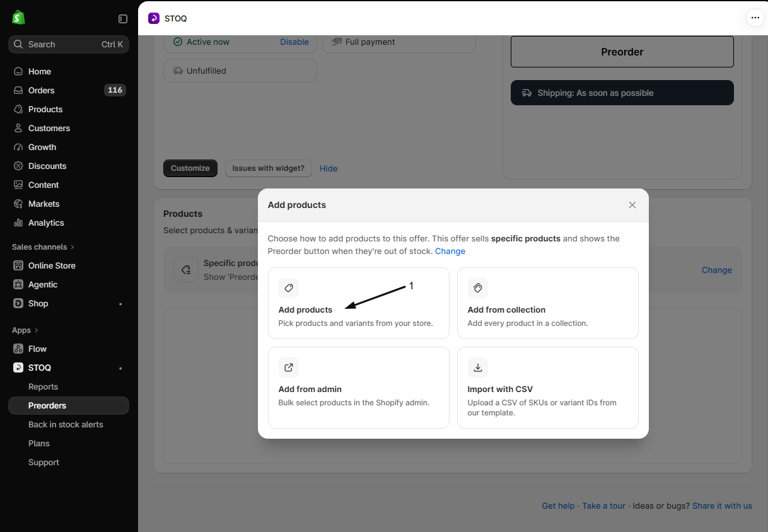
Task: Click the Shop app icon
Action: (x=18, y=303)
